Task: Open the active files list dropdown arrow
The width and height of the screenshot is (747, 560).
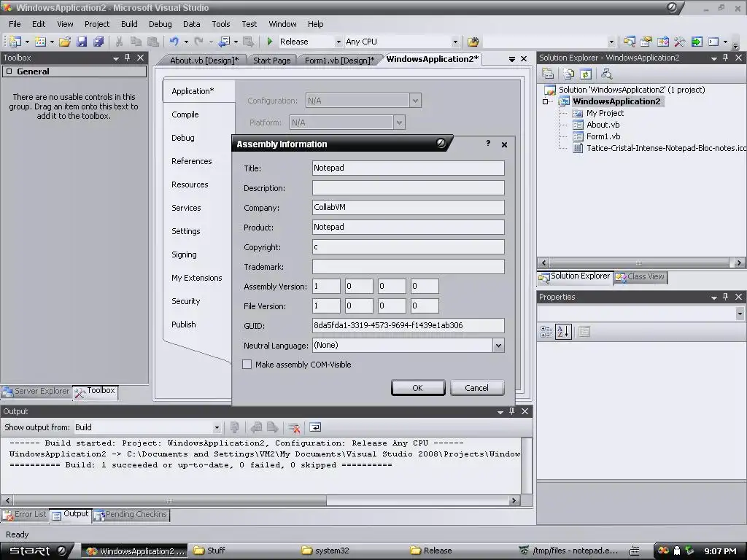Action: [x=511, y=59]
